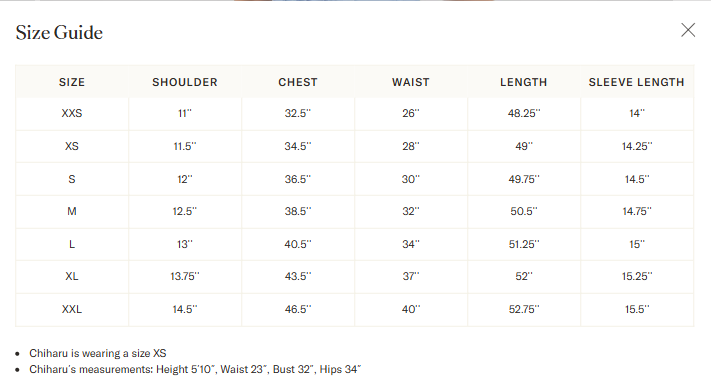The width and height of the screenshot is (711, 388).
Task: Click the WAIST column header
Action: point(411,82)
